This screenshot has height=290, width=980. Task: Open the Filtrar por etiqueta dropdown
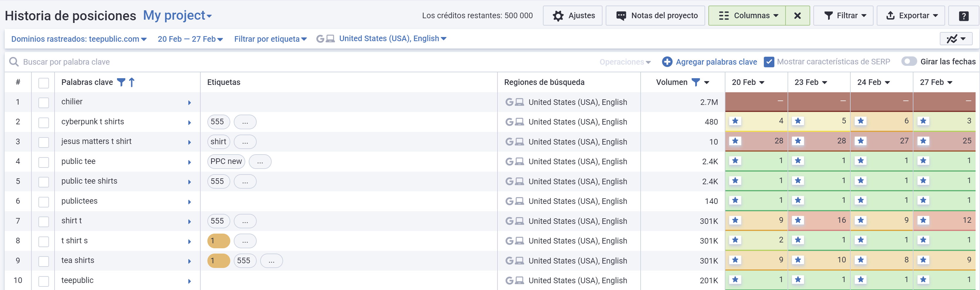click(x=270, y=39)
